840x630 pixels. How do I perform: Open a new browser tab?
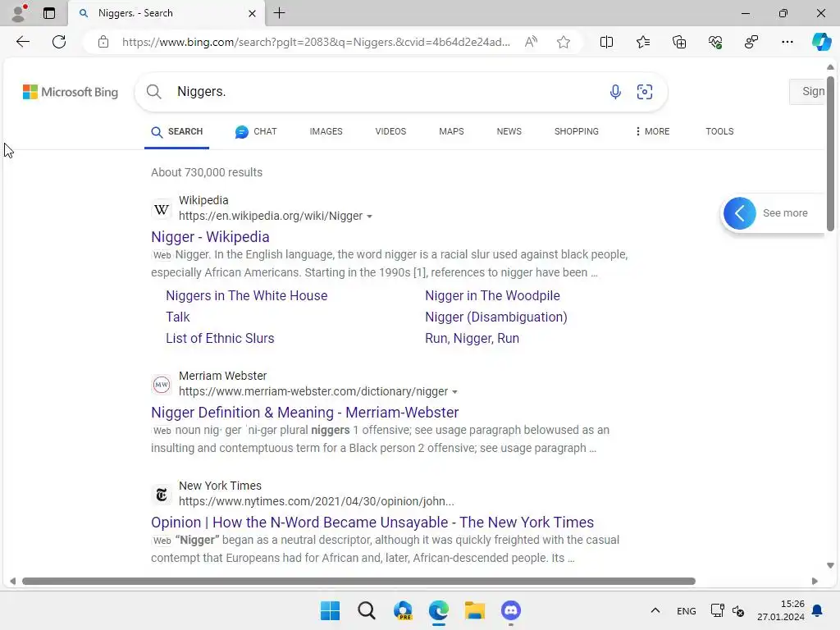tap(280, 13)
